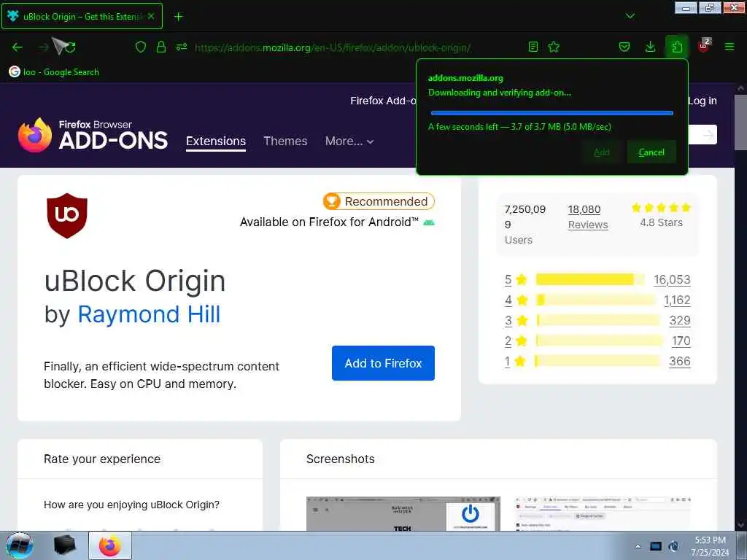The height and width of the screenshot is (560, 747).
Task: Open the 170 two-star review count
Action: (681, 341)
